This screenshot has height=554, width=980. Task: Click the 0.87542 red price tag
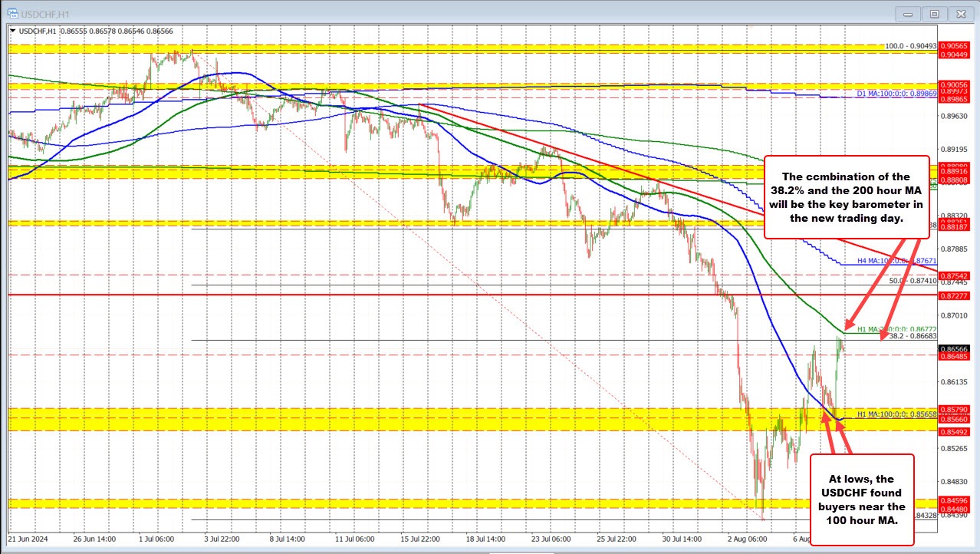955,275
